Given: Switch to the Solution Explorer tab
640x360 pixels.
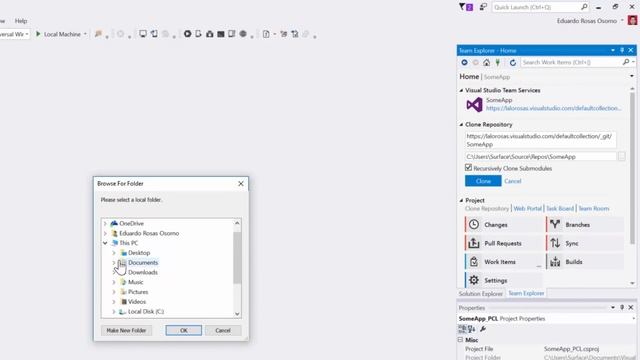Looking at the screenshot, I should (480, 293).
